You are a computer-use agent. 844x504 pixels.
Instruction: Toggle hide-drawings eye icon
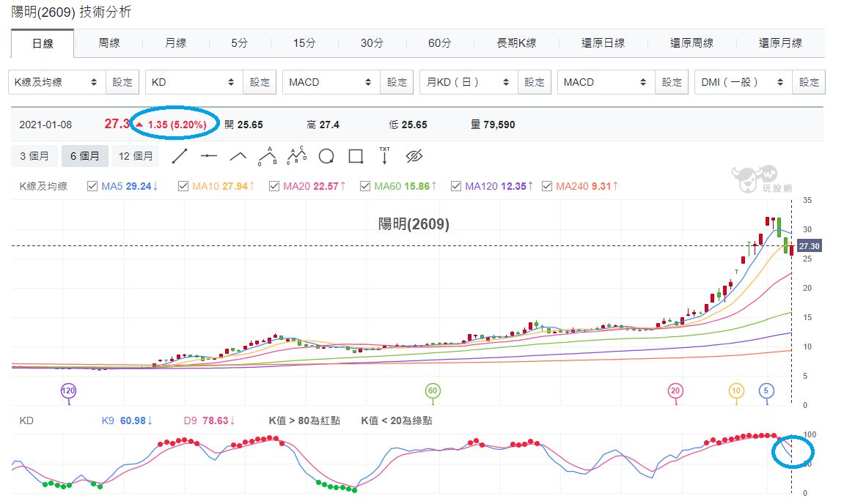[x=414, y=157]
